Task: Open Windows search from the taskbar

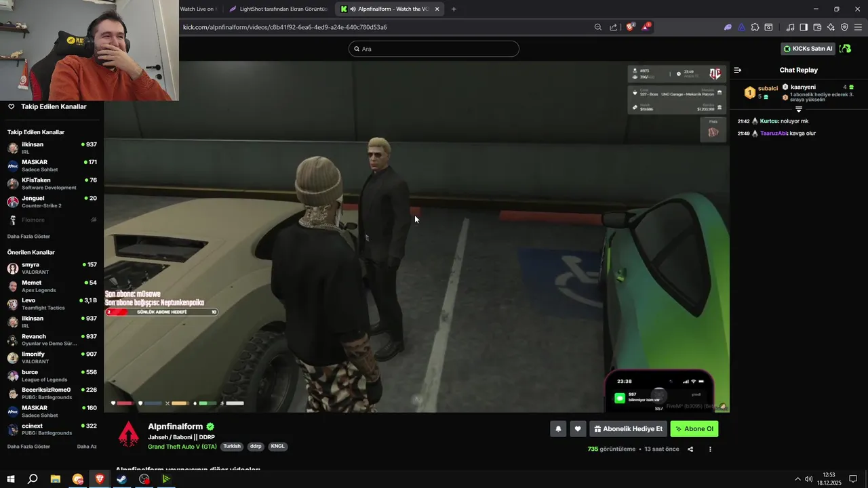Action: (x=33, y=479)
